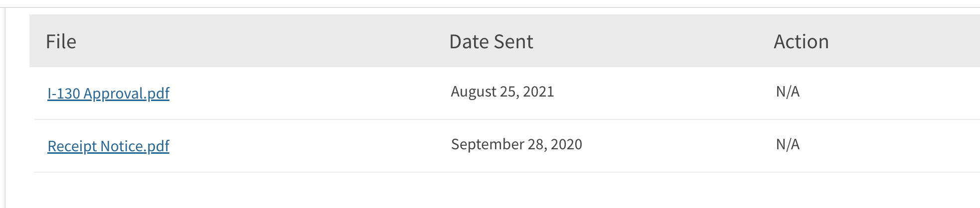Click empty space in the Receipt Notice row
The image size is (980, 208).
pos(309,146)
